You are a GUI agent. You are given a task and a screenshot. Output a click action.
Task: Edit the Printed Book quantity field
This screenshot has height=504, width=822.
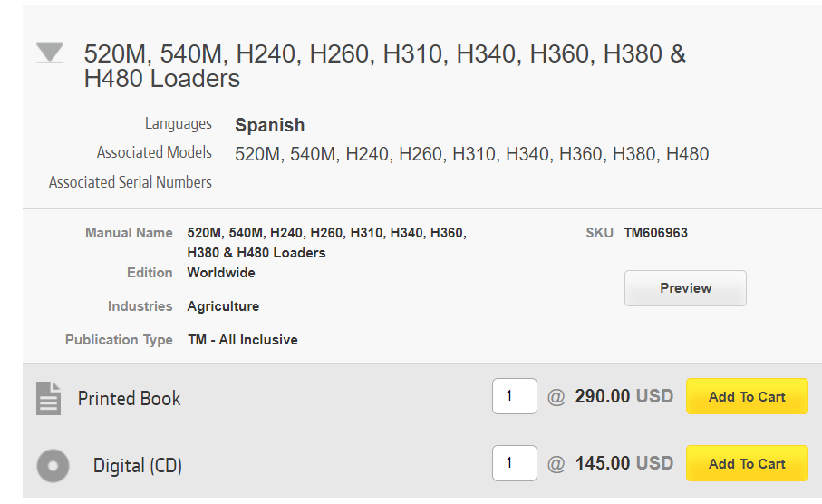514,396
